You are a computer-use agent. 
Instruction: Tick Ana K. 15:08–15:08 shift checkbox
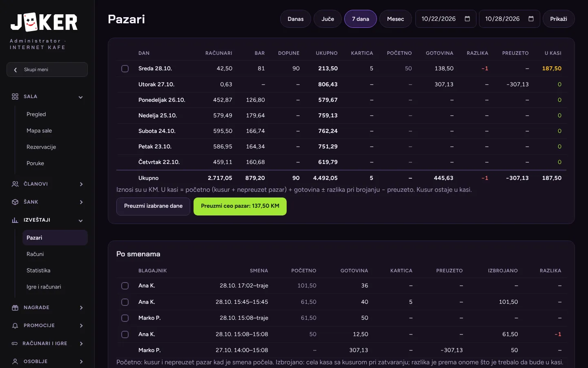(x=125, y=334)
